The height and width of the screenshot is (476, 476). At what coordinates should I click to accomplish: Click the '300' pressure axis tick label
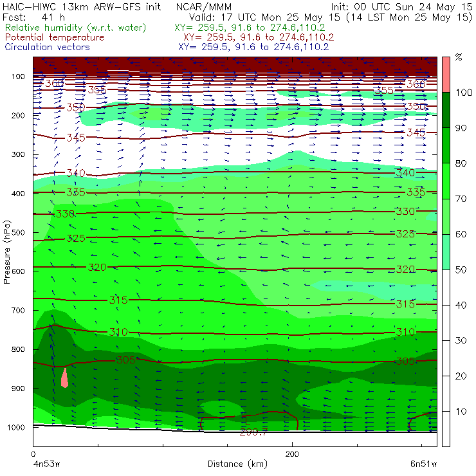tap(18, 154)
